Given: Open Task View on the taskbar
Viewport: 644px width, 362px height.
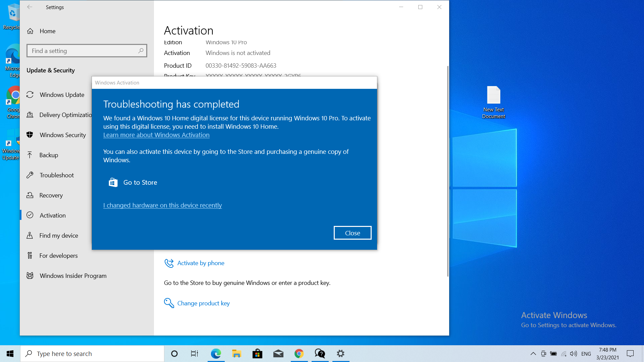Looking at the screenshot, I should pos(195,354).
